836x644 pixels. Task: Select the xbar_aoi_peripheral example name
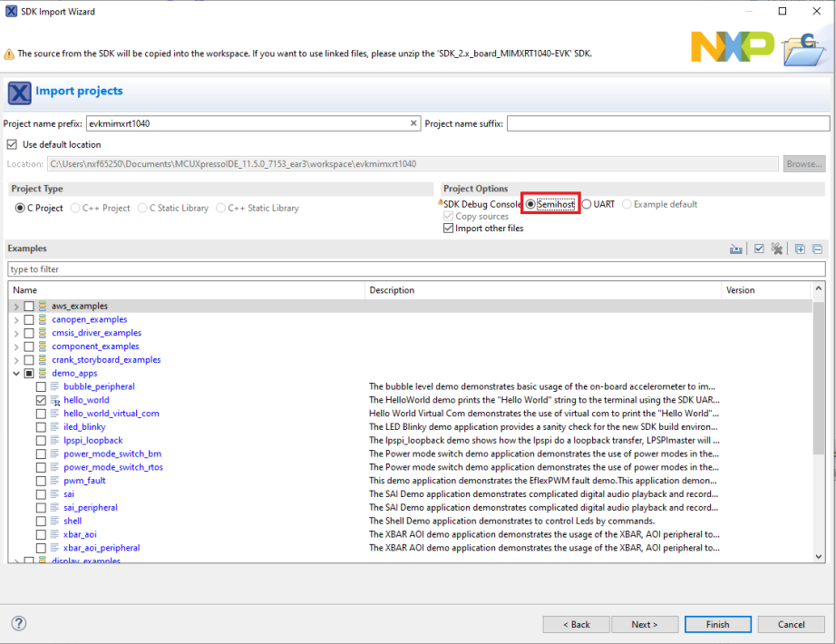102,548
